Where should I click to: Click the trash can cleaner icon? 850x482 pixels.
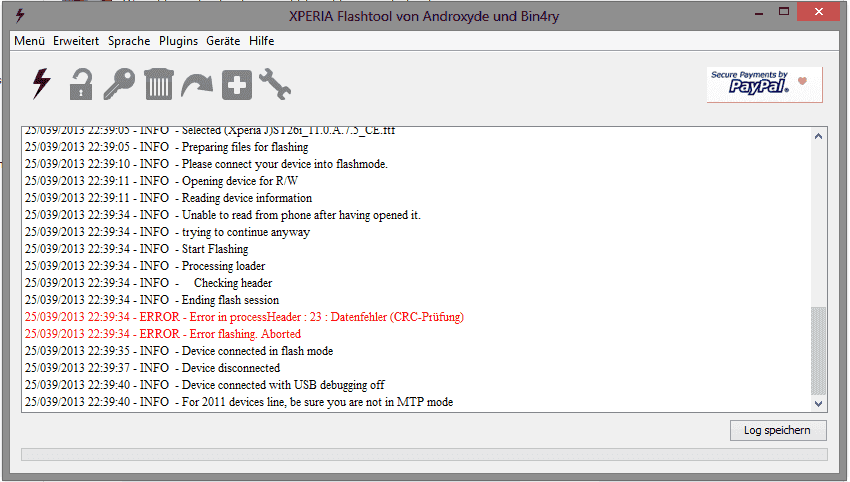coord(159,84)
